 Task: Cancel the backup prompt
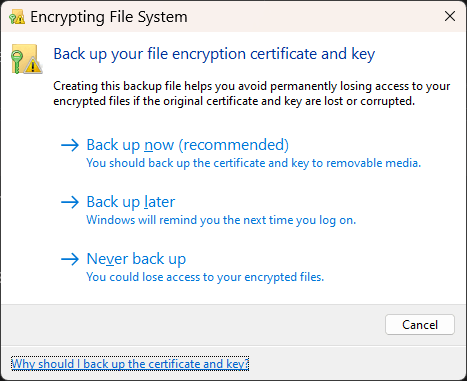pos(420,325)
